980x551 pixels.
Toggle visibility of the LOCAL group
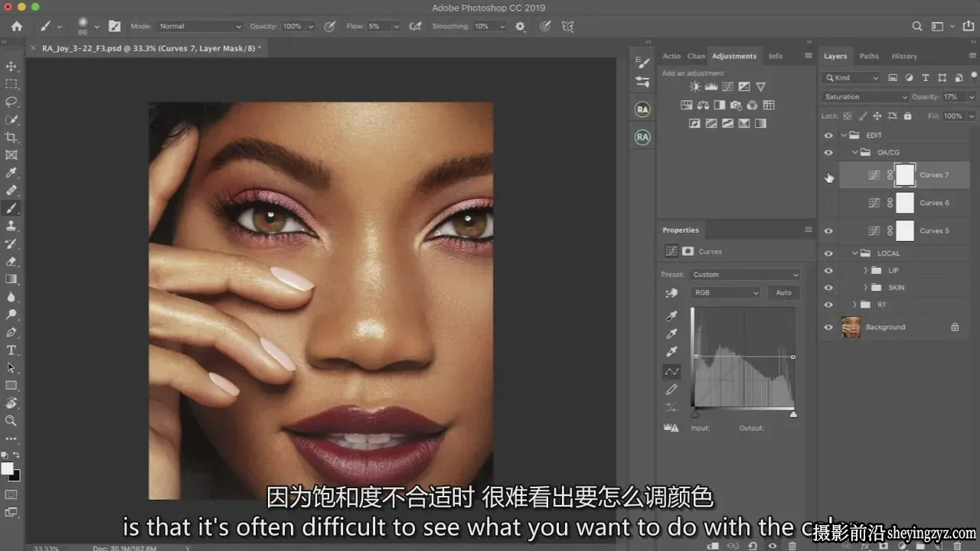(828, 253)
